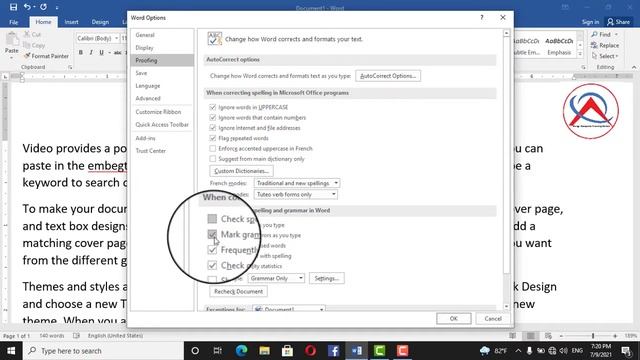Image resolution: width=640 pixels, height=360 pixels.
Task: Open Exceptions for document dropdown
Action: (289, 309)
